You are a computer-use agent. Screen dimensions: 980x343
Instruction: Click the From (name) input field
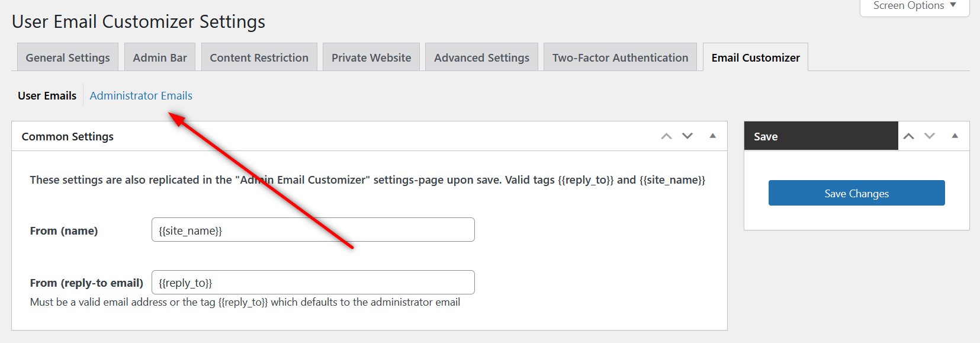click(313, 230)
